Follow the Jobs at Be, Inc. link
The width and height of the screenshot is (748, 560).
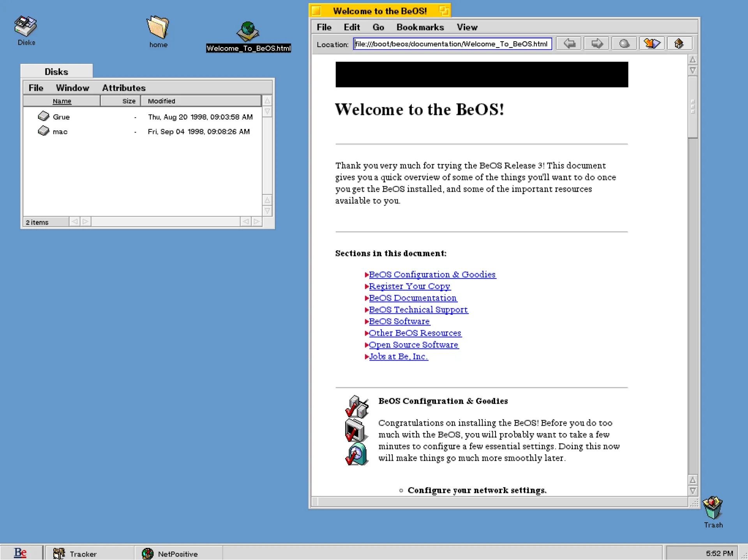[x=398, y=356]
